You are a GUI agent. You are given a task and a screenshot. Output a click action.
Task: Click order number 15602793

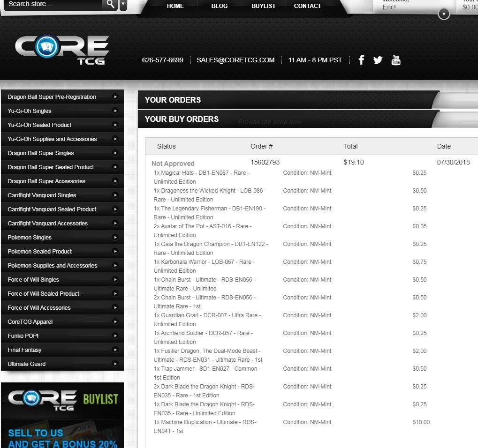pos(265,162)
